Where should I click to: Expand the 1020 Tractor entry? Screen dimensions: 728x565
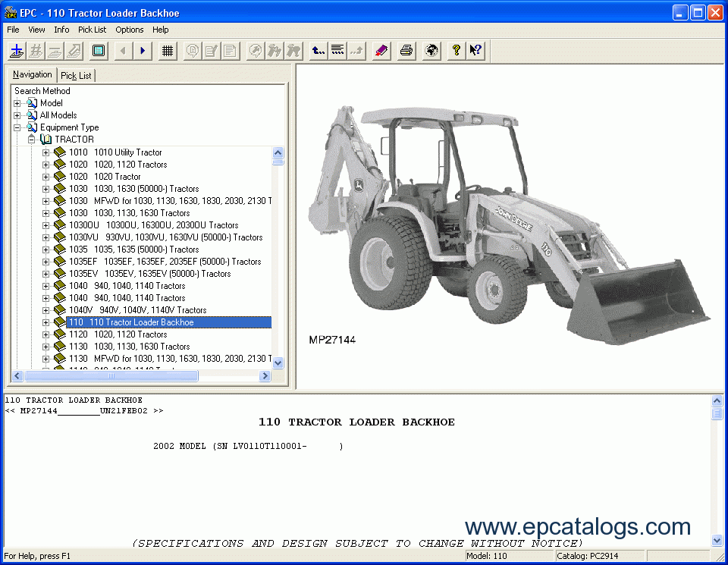coord(45,177)
